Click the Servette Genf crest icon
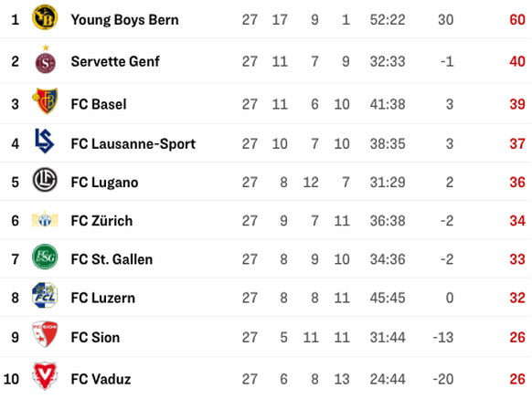Viewport: 532px width, 399px height. (46, 59)
